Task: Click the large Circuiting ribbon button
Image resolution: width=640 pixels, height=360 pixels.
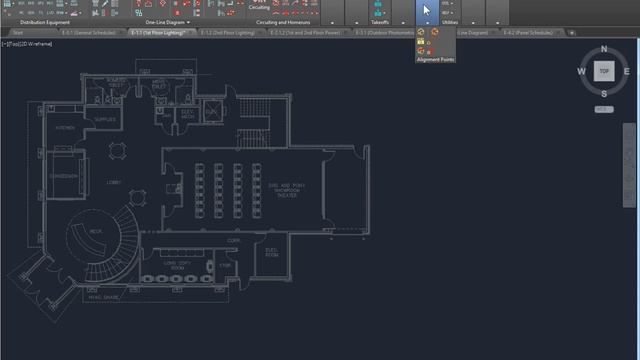Action: click(259, 5)
